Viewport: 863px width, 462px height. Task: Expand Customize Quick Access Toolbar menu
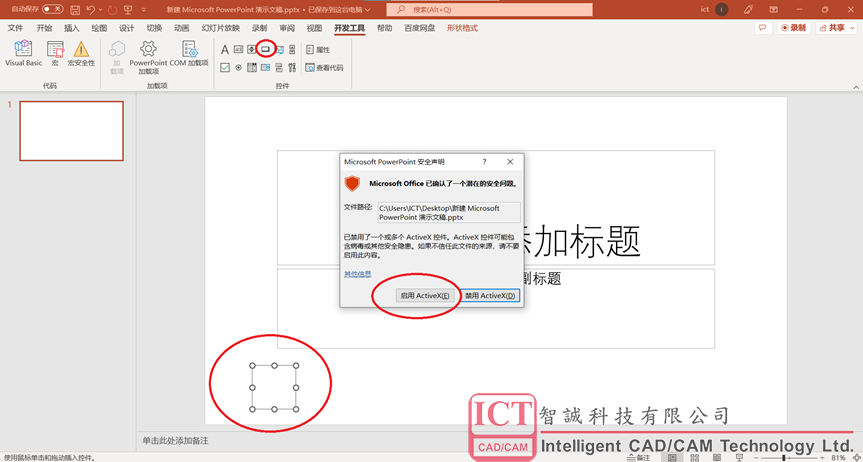144,9
